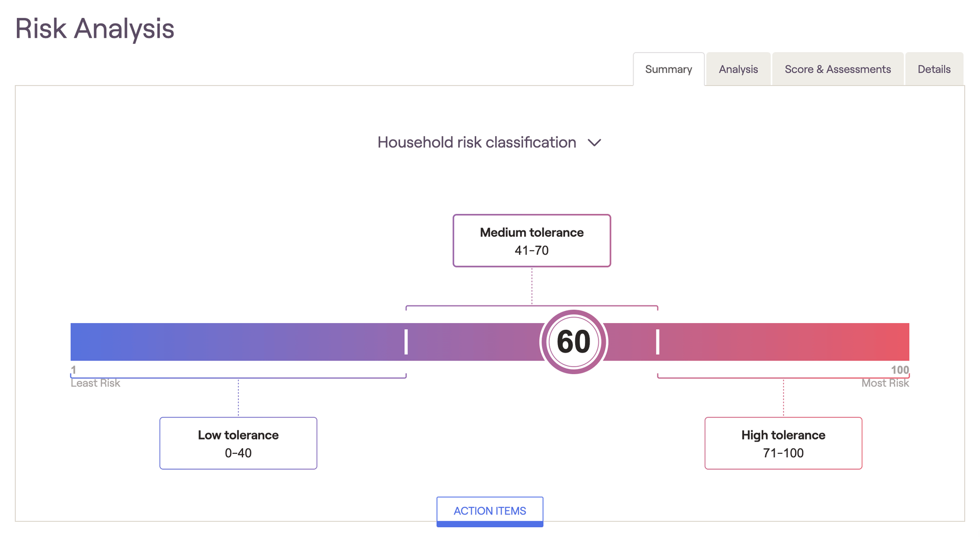Select the High tolerance 71-100 box
The image size is (980, 537).
tap(783, 443)
